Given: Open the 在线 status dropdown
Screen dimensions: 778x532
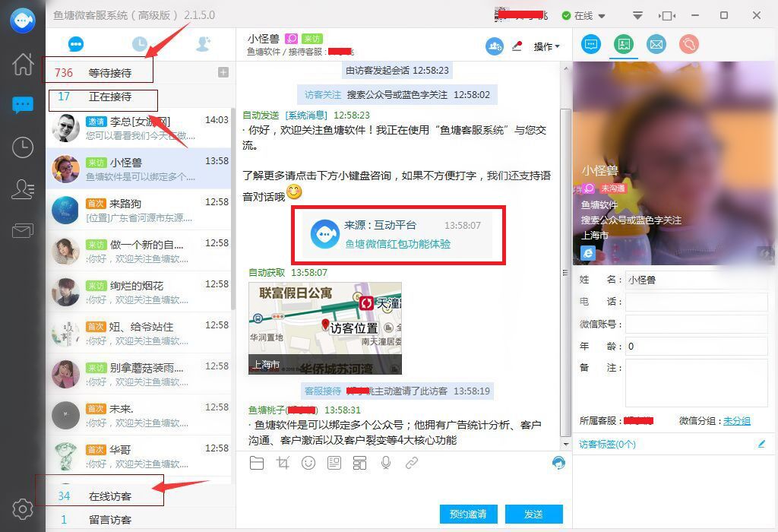Looking at the screenshot, I should coord(583,16).
